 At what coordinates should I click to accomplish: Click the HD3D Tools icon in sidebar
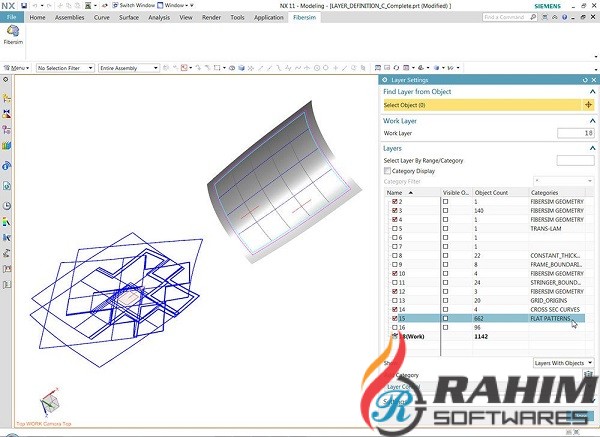point(7,166)
